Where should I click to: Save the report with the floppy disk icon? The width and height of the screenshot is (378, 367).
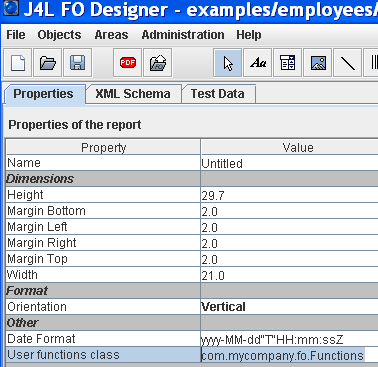[x=77, y=63]
